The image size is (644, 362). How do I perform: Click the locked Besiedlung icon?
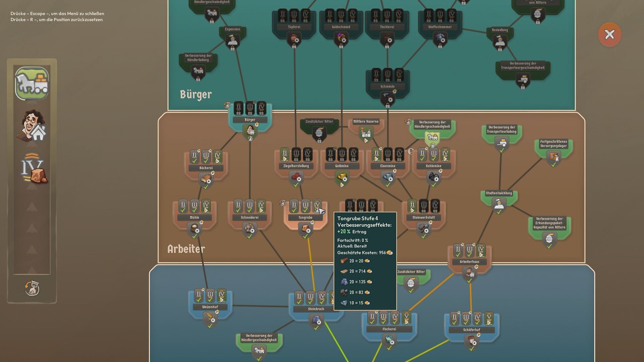click(x=500, y=42)
